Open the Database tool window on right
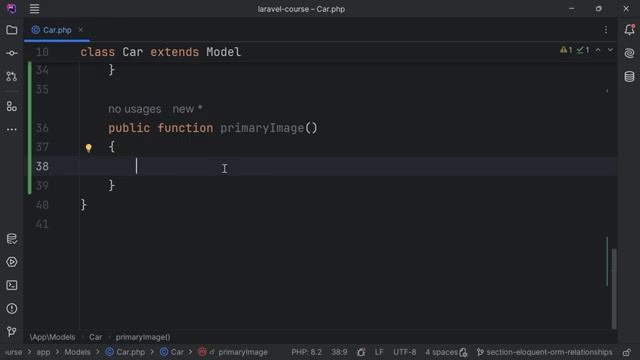Viewport: 640px width, 360px height. (x=629, y=76)
